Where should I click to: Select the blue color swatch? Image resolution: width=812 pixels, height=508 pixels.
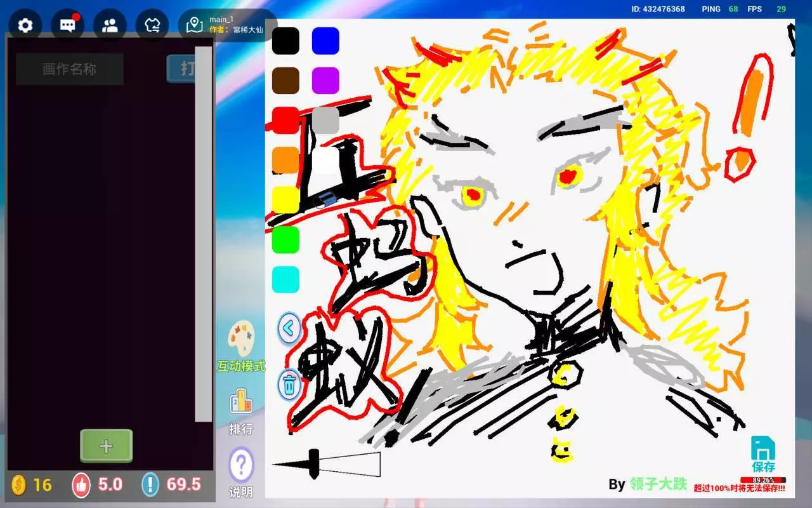(325, 41)
